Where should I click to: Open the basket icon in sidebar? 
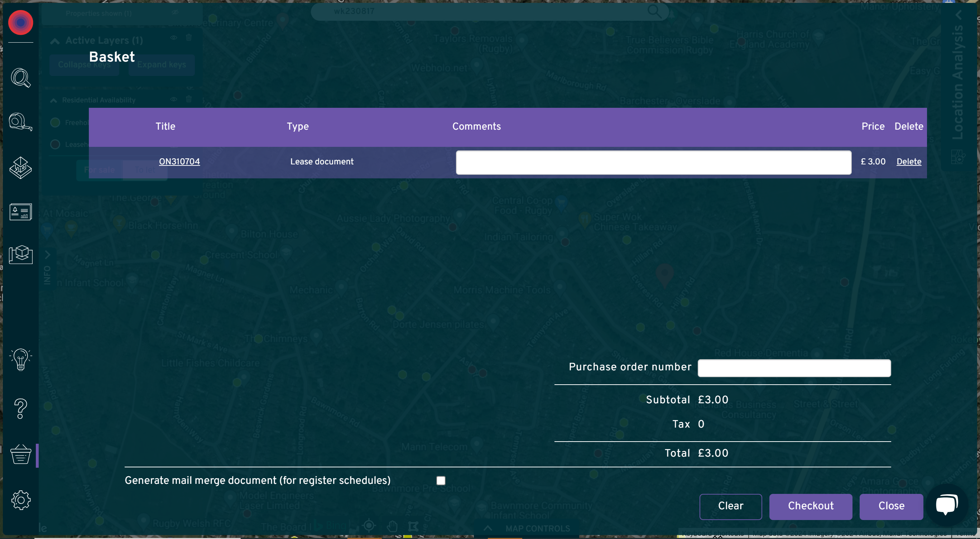tap(20, 454)
